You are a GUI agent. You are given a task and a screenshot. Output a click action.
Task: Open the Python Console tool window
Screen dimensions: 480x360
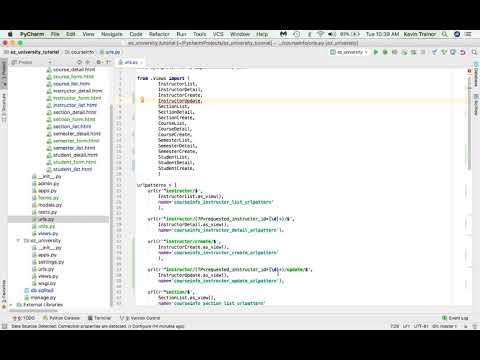[x=61, y=318]
